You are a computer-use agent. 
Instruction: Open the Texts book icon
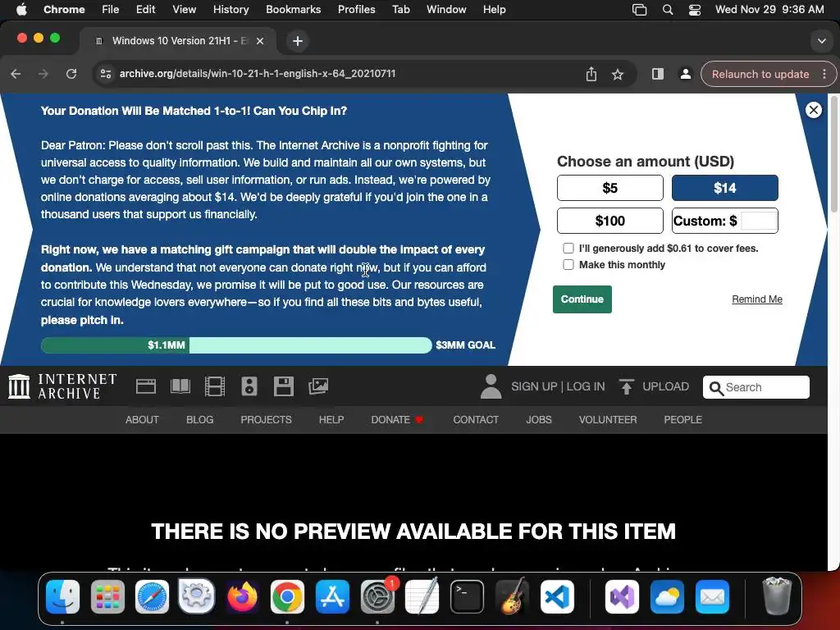coord(180,386)
